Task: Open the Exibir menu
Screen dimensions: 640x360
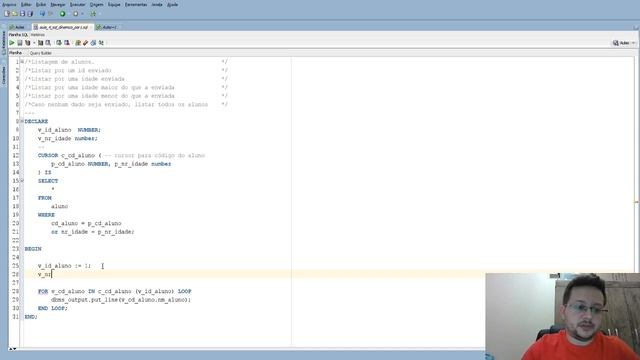Action: point(41,4)
